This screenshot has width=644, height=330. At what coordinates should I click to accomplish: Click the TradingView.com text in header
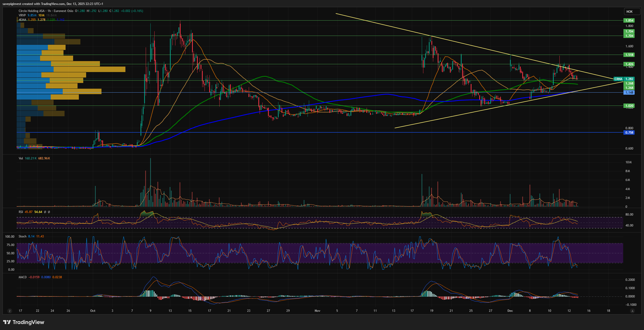53,4
